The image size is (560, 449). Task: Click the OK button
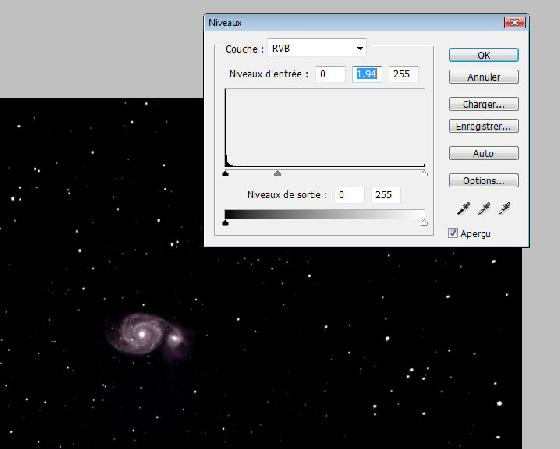(x=484, y=55)
